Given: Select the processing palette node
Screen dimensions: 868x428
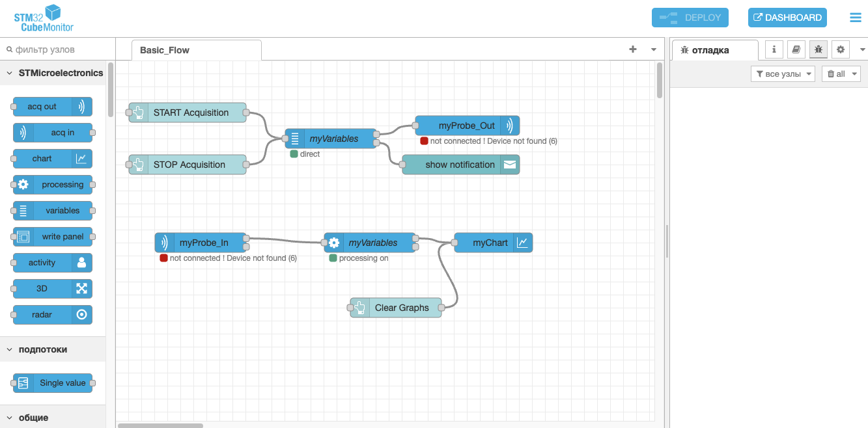Looking at the screenshot, I should (x=53, y=185).
